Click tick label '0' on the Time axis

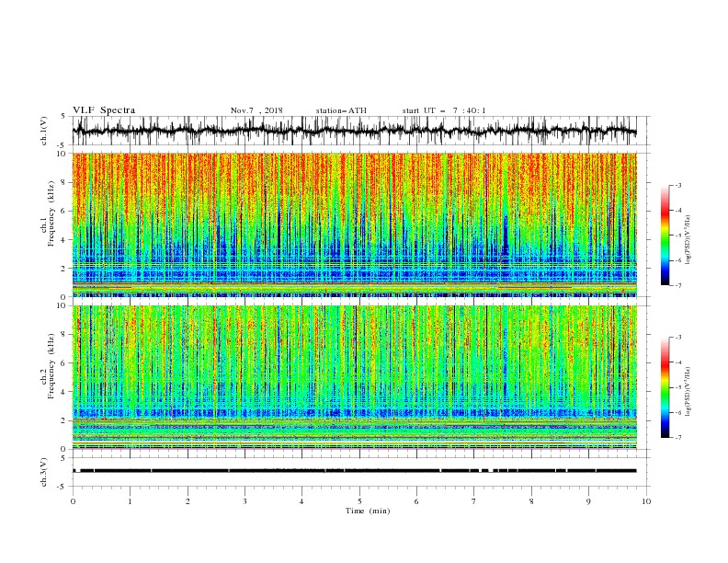[x=73, y=501]
